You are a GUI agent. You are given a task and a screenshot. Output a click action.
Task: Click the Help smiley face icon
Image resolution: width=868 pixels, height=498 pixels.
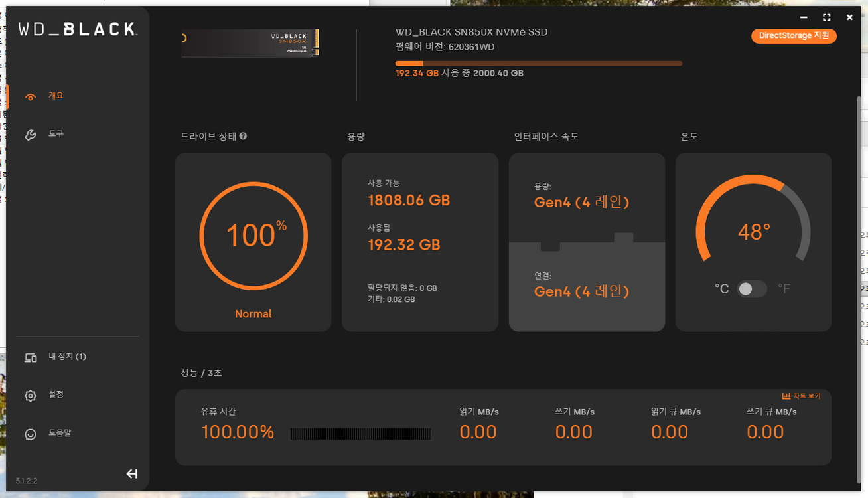(x=31, y=434)
